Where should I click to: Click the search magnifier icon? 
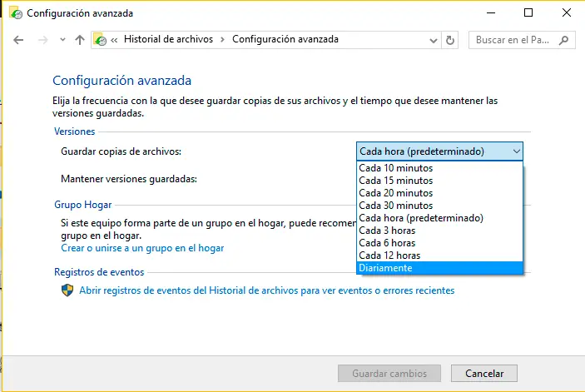click(x=564, y=40)
